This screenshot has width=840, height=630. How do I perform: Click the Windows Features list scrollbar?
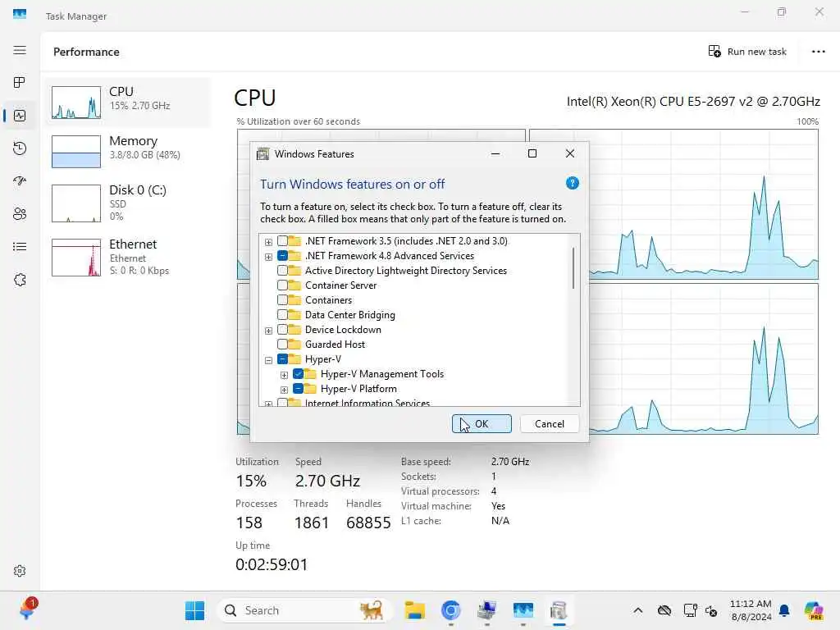pos(573,268)
